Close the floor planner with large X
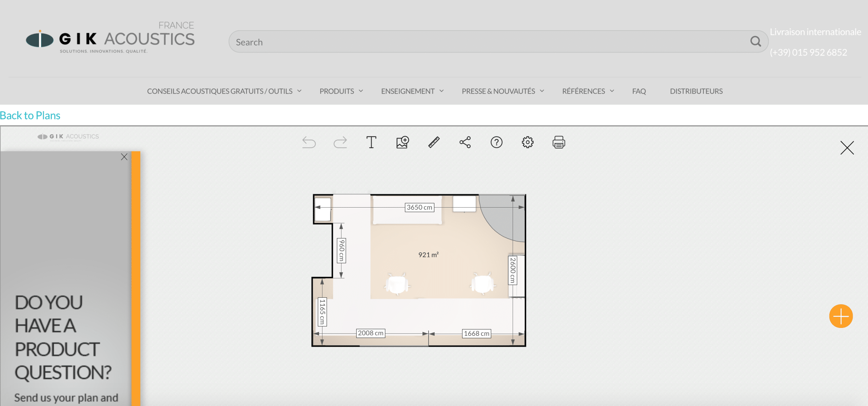This screenshot has width=868, height=406. pos(847,148)
